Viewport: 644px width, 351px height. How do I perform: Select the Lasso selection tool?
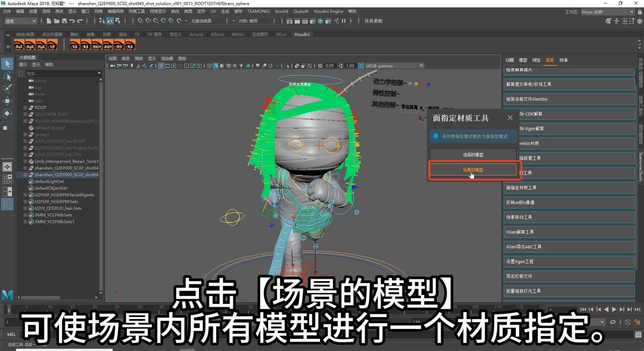click(7, 76)
